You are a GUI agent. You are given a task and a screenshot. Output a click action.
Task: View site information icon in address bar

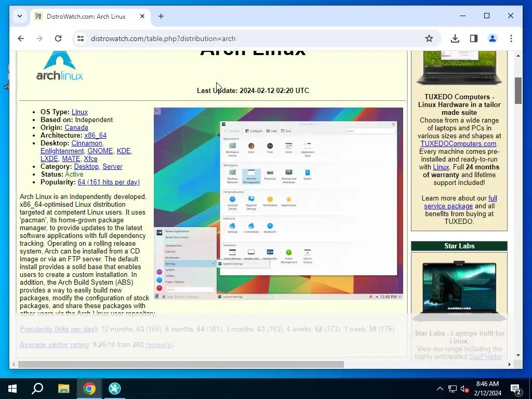tap(81, 38)
